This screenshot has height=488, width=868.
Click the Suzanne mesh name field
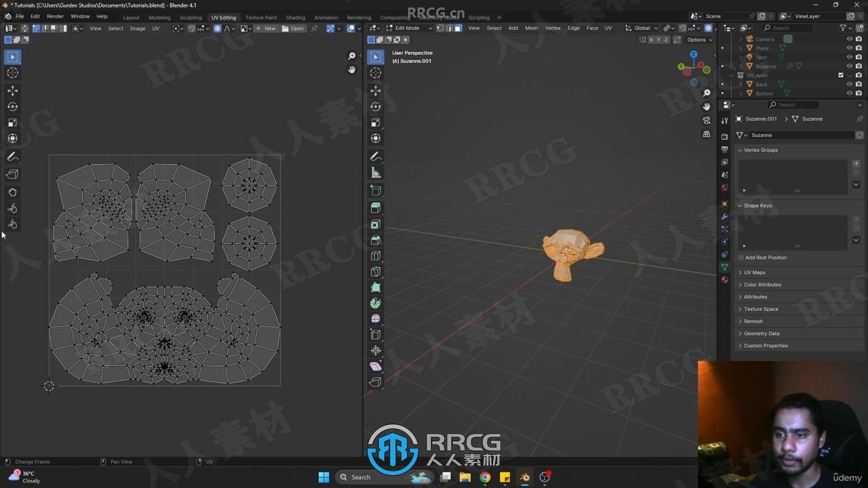coord(800,135)
